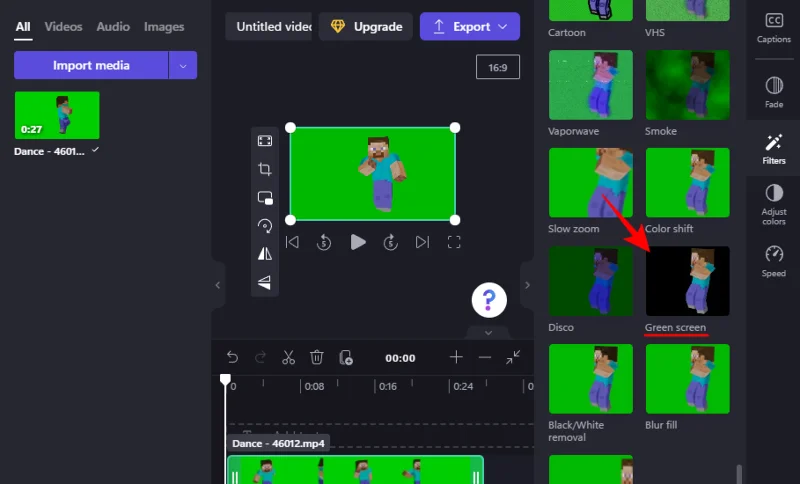Apply the Cartoon filter
This screenshot has width=800, height=484.
pyautogui.click(x=591, y=10)
